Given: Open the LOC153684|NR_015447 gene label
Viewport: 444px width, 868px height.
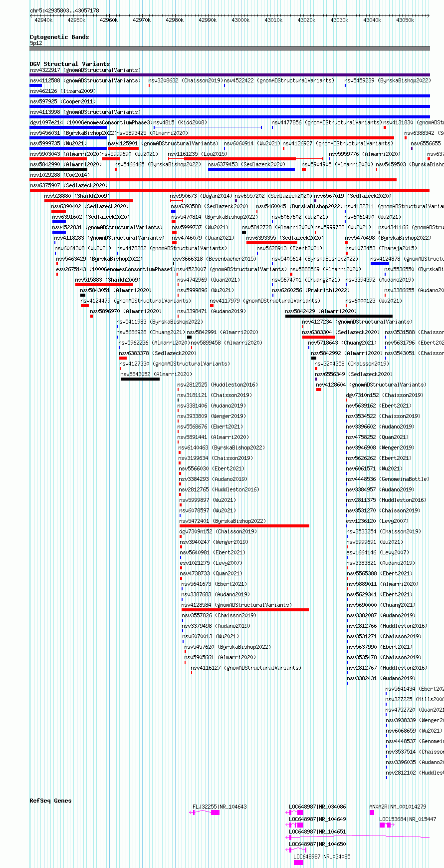Looking at the screenshot, I should click(x=408, y=819).
